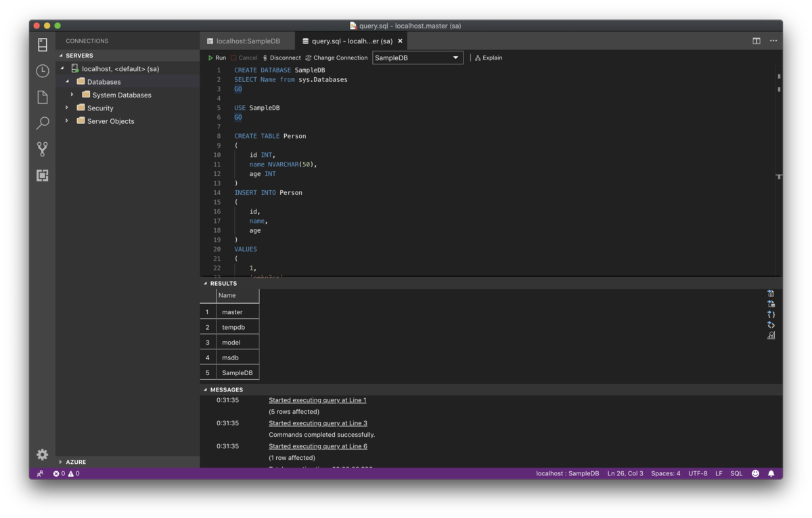812x518 pixels.
Task: Collapse the RESULTS panel
Action: pos(206,283)
